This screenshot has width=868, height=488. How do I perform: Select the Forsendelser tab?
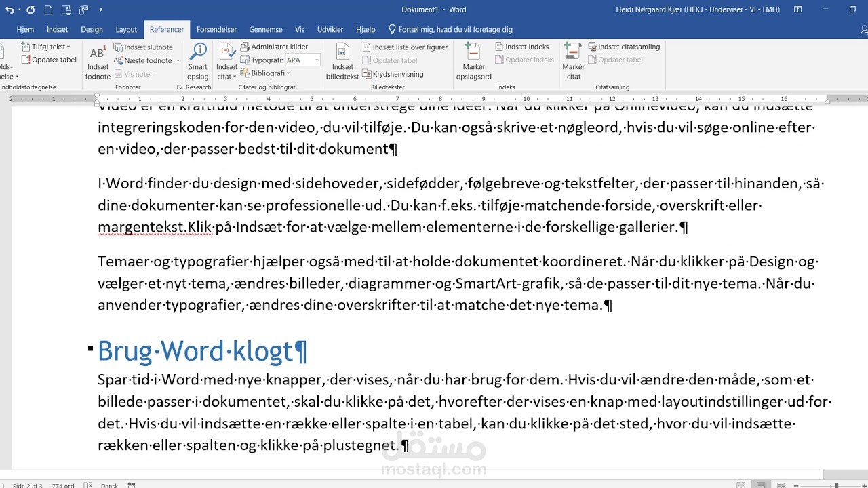point(216,30)
